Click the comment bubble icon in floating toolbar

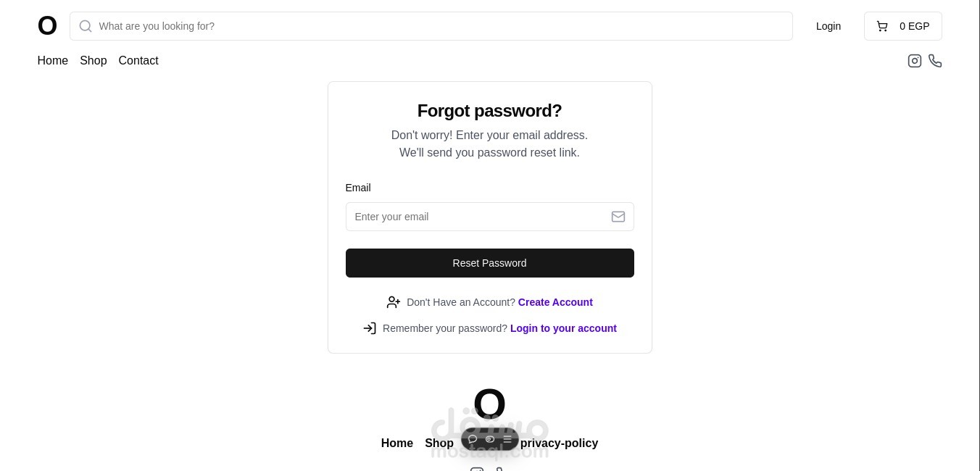pos(473,439)
